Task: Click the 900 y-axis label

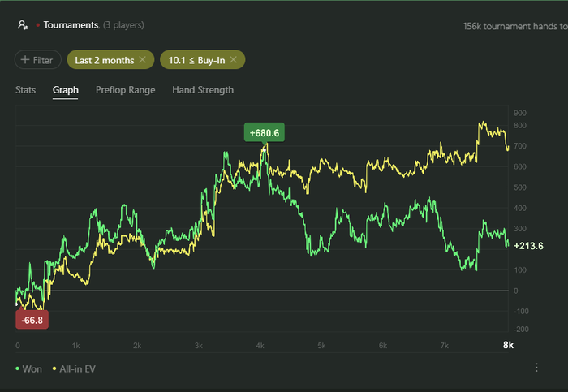Action: [x=520, y=113]
